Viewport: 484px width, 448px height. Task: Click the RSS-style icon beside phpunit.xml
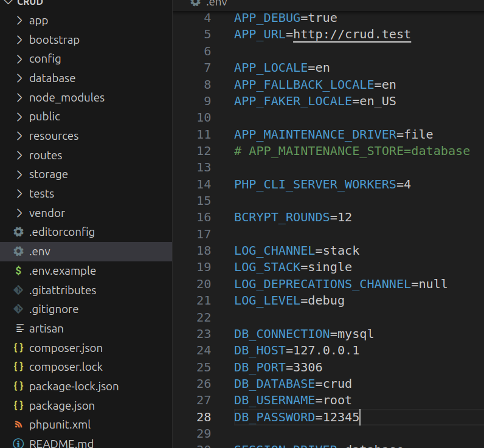19,425
